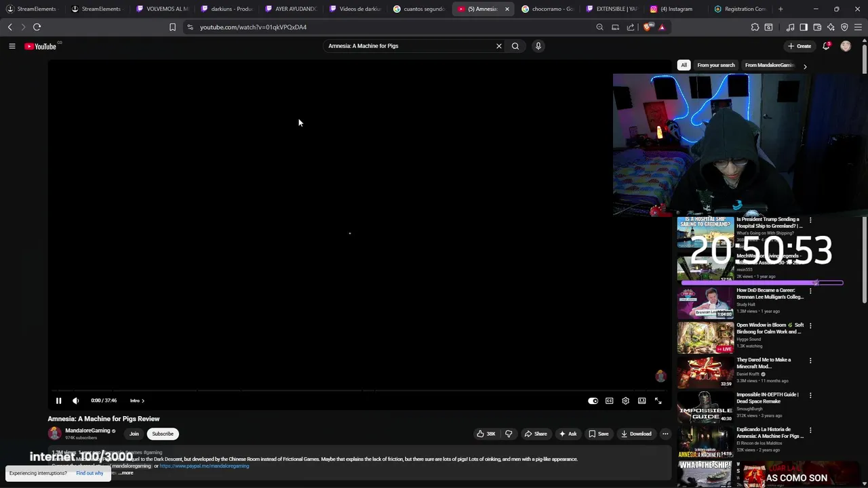Open options for Dead Space Remake guide
Viewport: 868px width, 488px height.
coord(810,395)
